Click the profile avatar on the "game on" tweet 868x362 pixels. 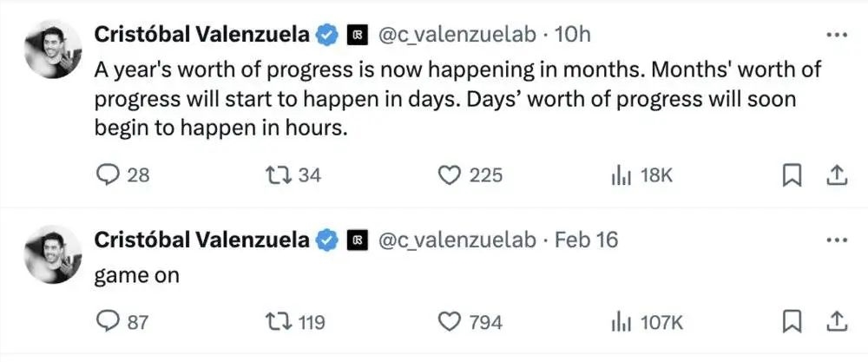click(53, 255)
